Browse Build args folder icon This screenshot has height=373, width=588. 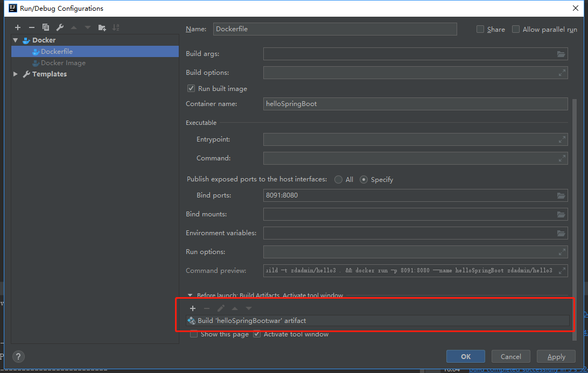561,54
